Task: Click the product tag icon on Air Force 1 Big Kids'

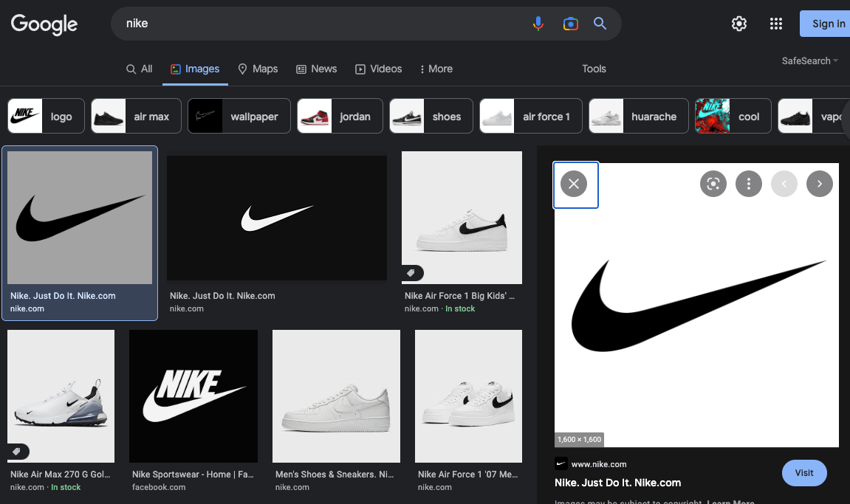Action: [411, 273]
